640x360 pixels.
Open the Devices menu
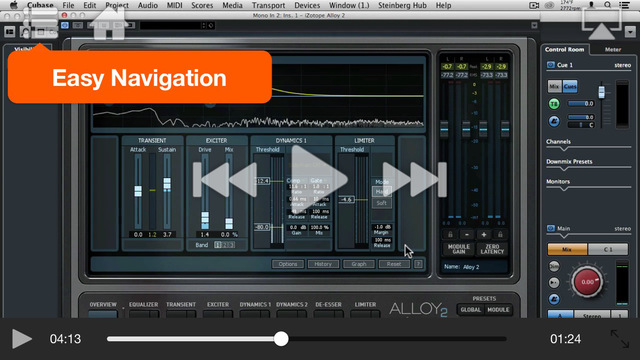click(x=307, y=5)
